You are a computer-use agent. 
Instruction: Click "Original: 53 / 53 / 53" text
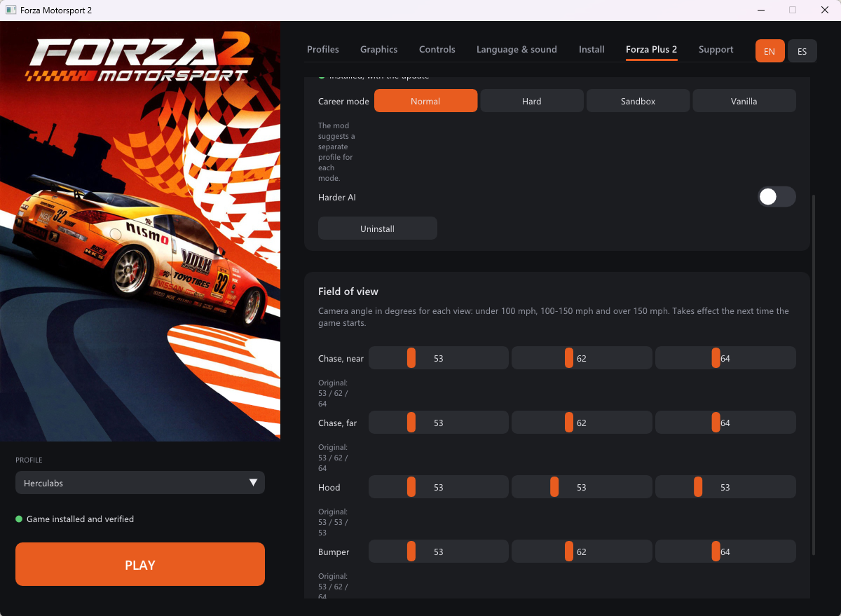tap(333, 522)
